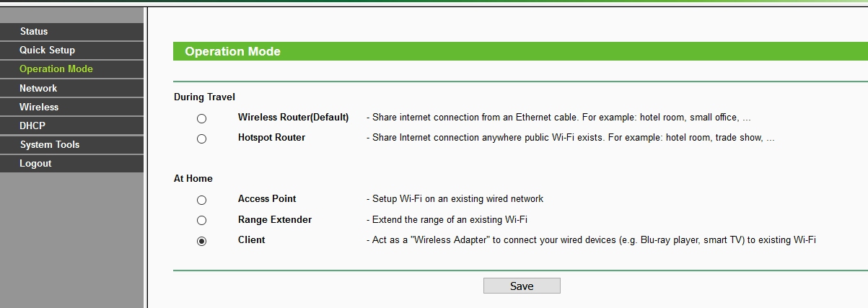This screenshot has width=868, height=308.
Task: Select Operation Mode in the sidebar
Action: [71, 69]
